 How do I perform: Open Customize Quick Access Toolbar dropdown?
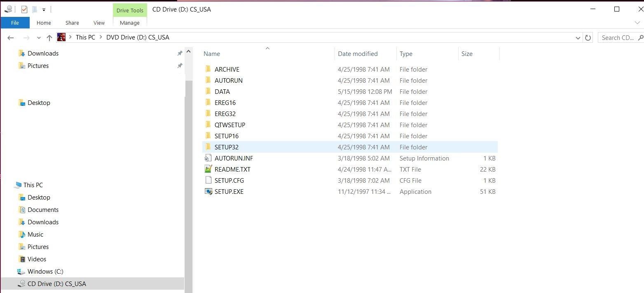pyautogui.click(x=44, y=9)
